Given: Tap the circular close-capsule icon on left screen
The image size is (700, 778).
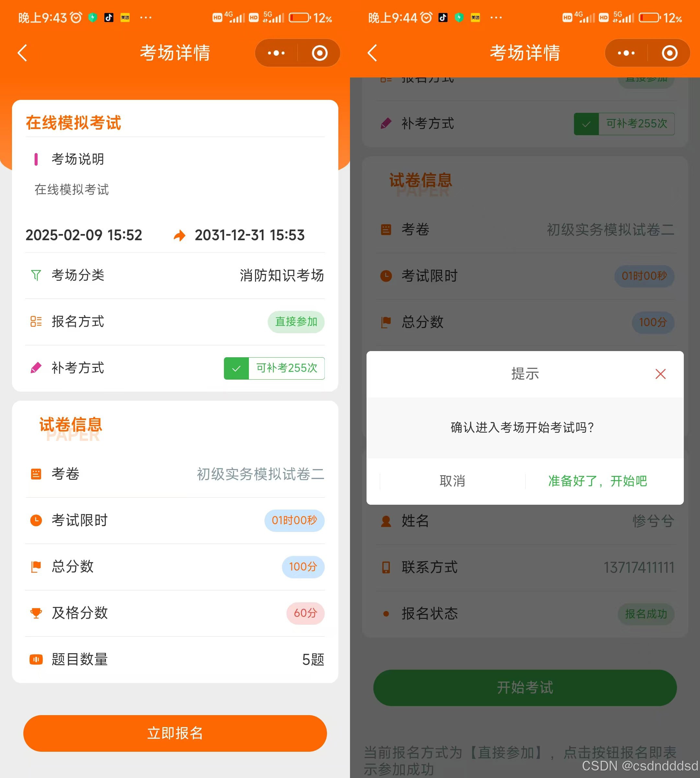Looking at the screenshot, I should 320,53.
